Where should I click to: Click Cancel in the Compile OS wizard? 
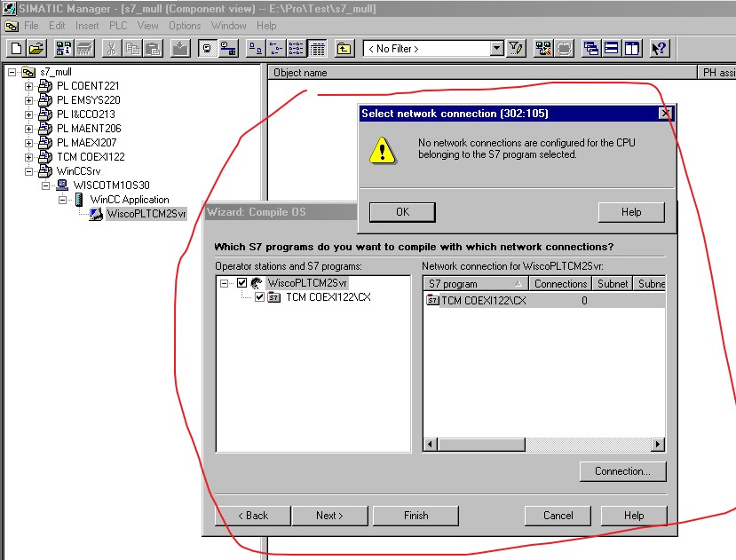pyautogui.click(x=558, y=516)
